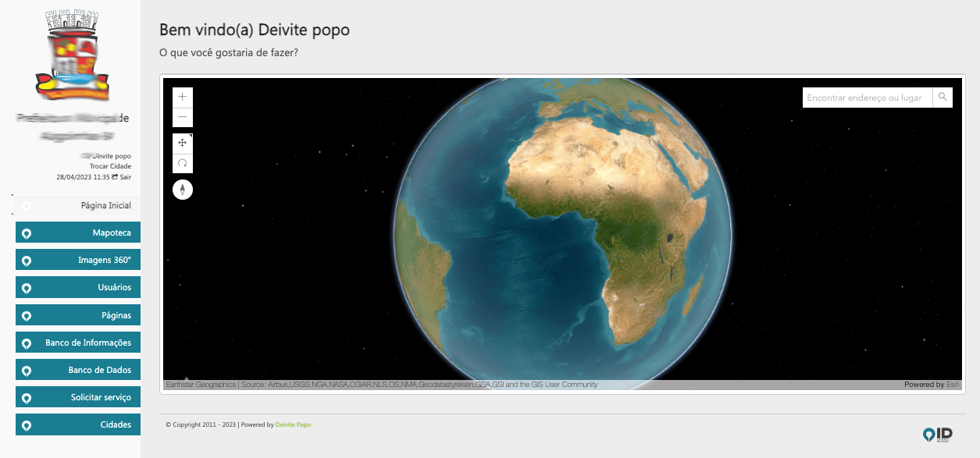
Task: Type in the Encontrar endereço ou lugar field
Action: point(867,98)
